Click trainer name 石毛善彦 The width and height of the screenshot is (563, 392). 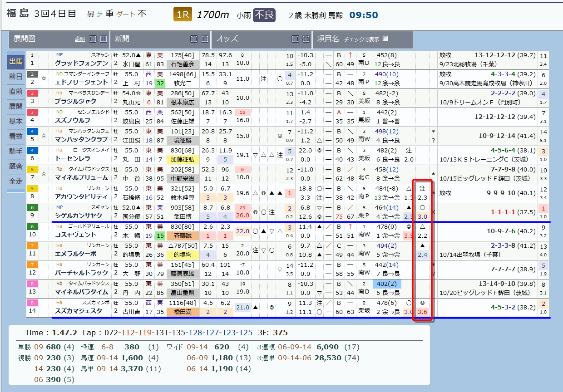point(183,64)
